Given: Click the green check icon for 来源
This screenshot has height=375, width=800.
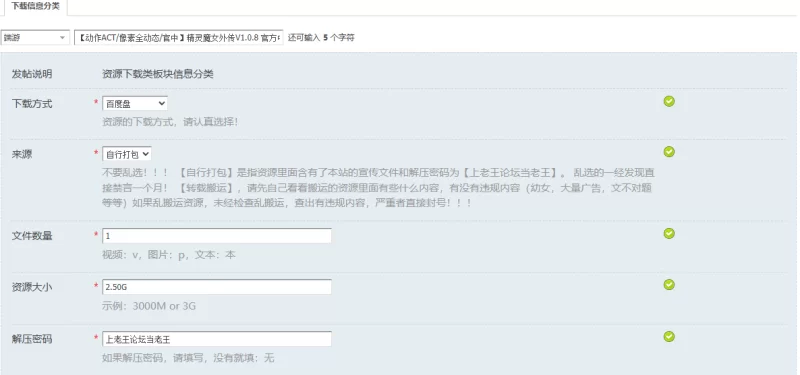Looking at the screenshot, I should click(669, 152).
